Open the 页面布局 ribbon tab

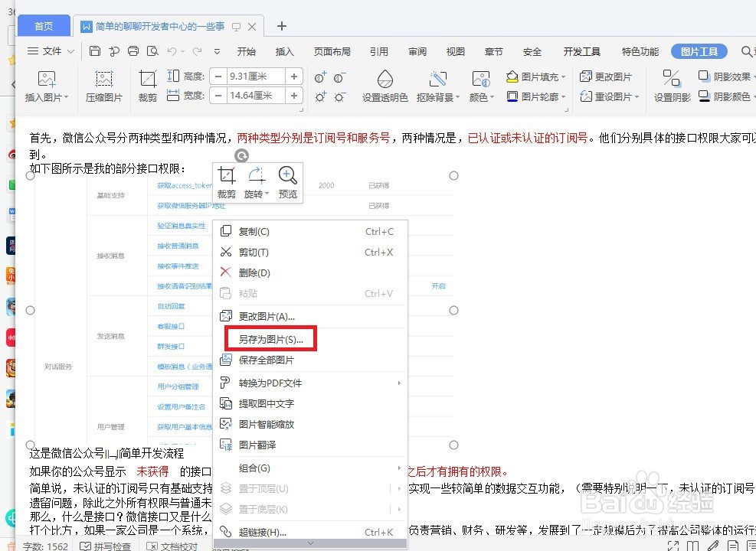pyautogui.click(x=332, y=51)
